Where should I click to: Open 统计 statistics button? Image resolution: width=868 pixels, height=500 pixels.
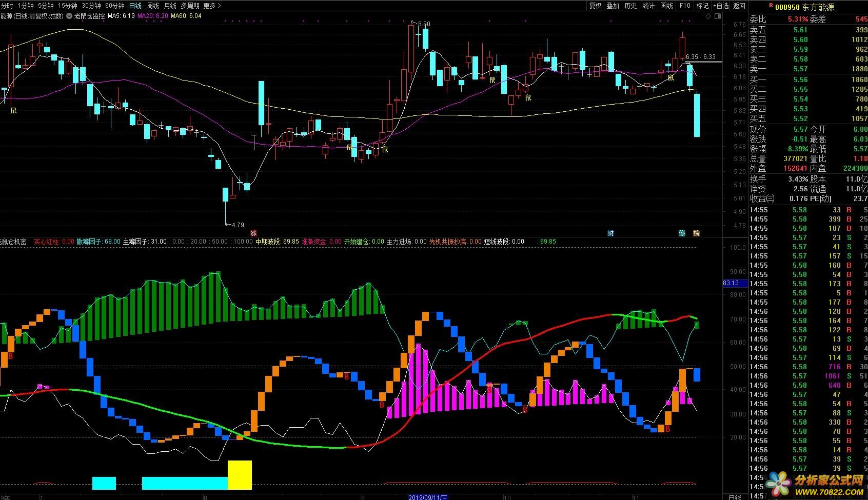[x=648, y=6]
